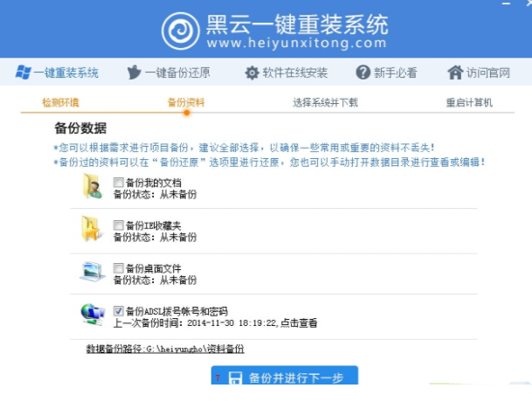Click the user folder icon for 备份我的文档

pyautogui.click(x=93, y=186)
